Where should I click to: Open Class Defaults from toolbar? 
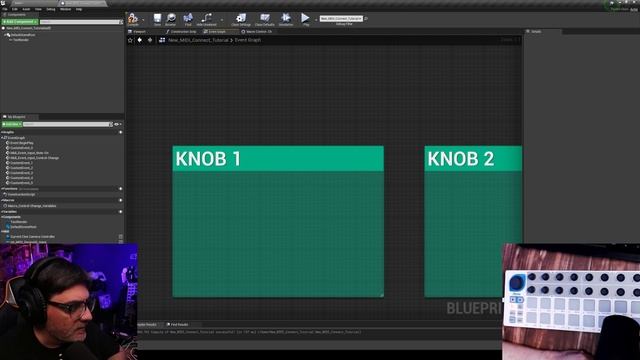(x=265, y=19)
